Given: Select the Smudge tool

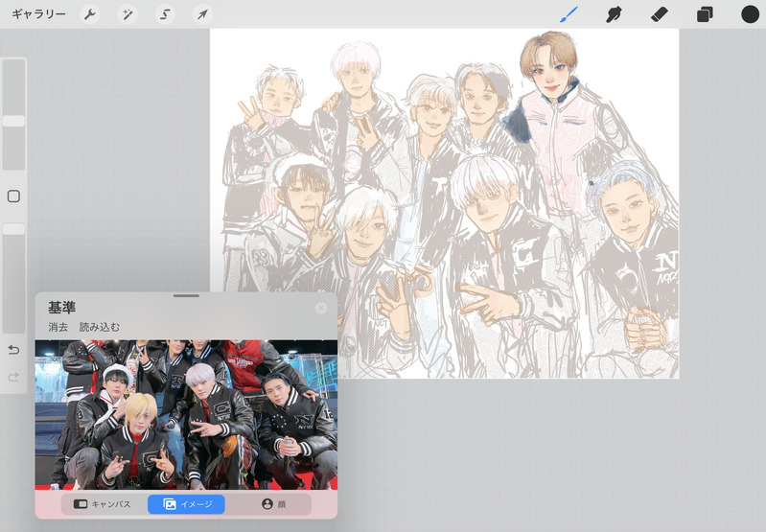Looking at the screenshot, I should [614, 14].
